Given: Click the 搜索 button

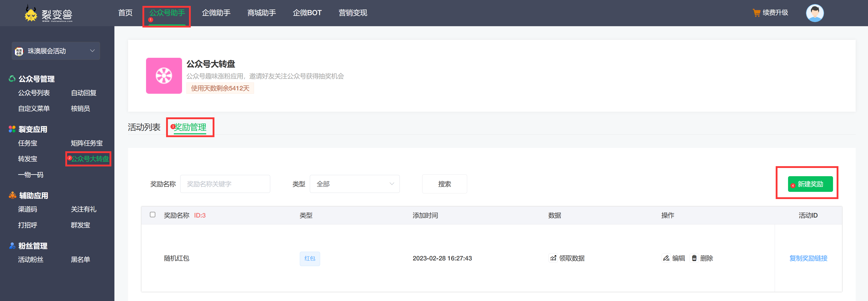Looking at the screenshot, I should (444, 184).
